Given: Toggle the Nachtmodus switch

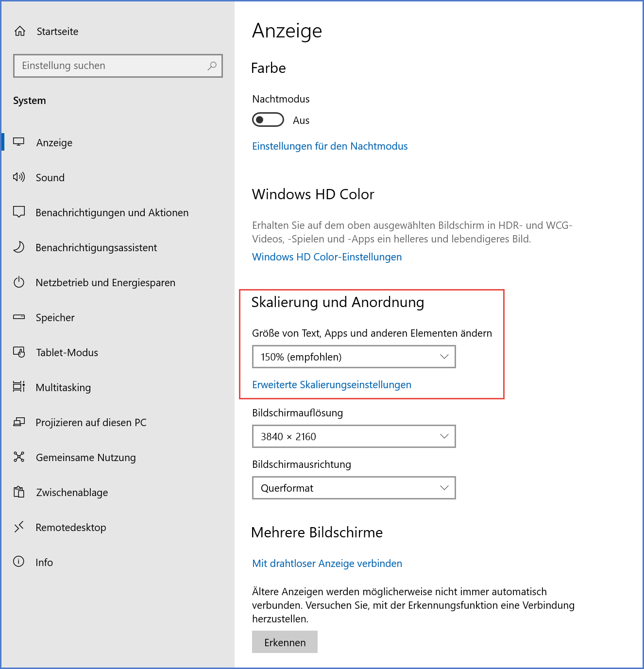Looking at the screenshot, I should pyautogui.click(x=268, y=120).
